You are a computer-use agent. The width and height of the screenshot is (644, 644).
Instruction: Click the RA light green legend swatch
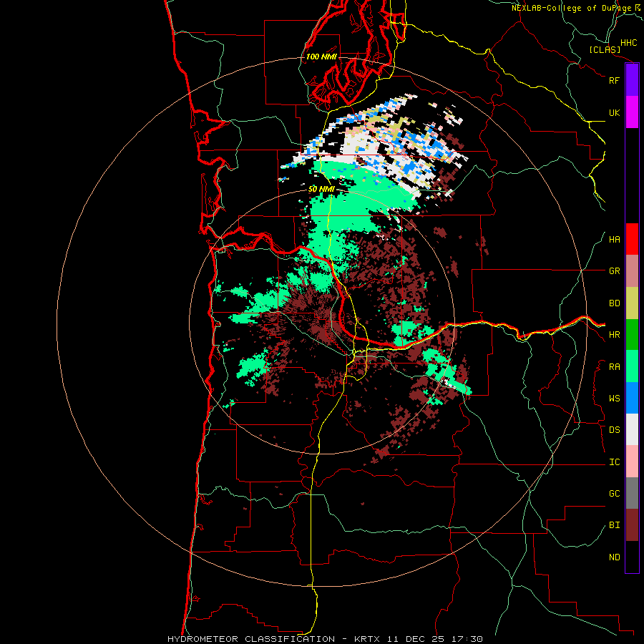632,366
